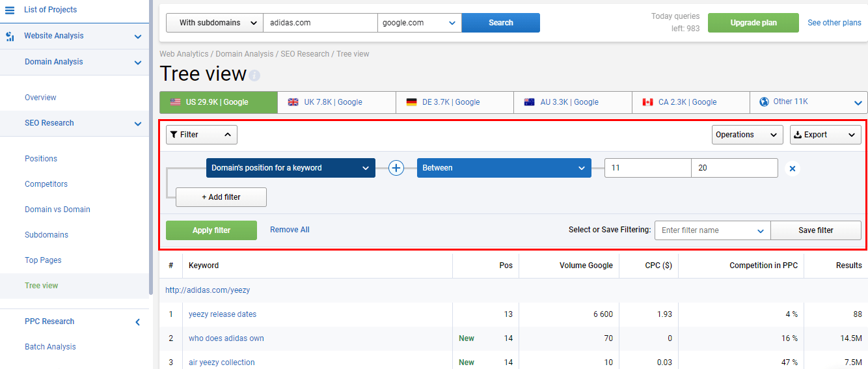Select the US 29.9K Google tab

[219, 102]
